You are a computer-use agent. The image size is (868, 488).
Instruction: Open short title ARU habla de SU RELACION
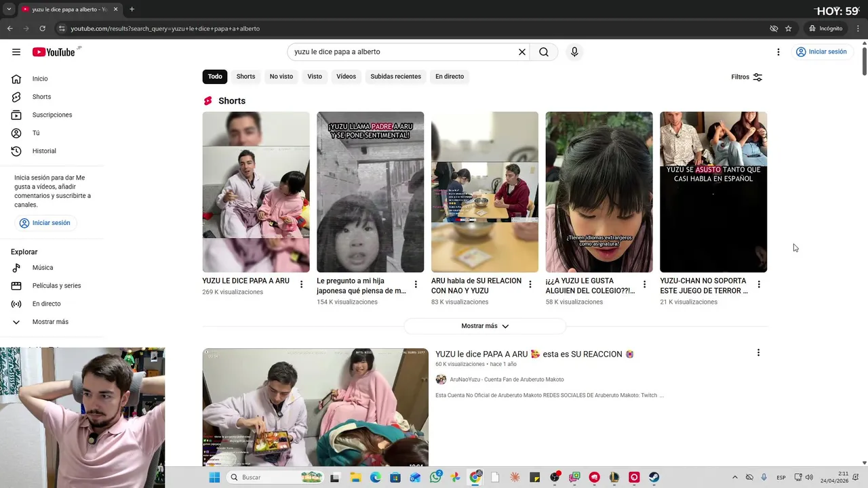click(x=476, y=285)
